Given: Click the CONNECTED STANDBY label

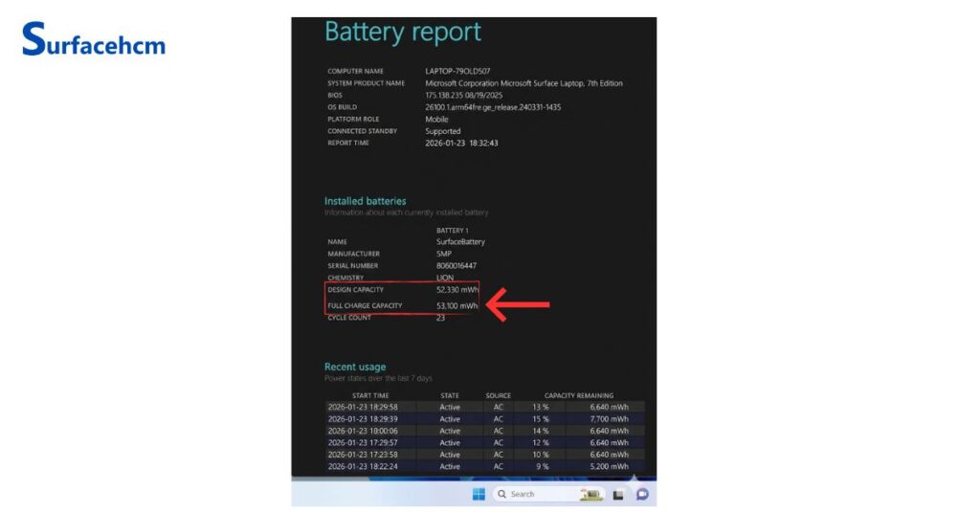Looking at the screenshot, I should pyautogui.click(x=363, y=131).
